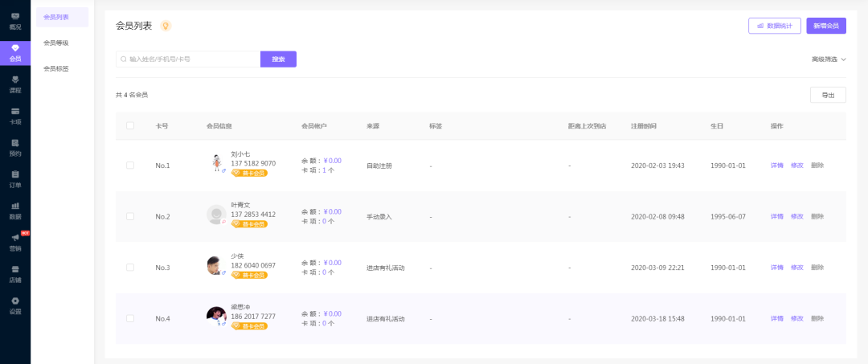Viewport: 868px width, 364px height.
Task: Select the 课程 courses sidebar icon
Action: coord(15,80)
